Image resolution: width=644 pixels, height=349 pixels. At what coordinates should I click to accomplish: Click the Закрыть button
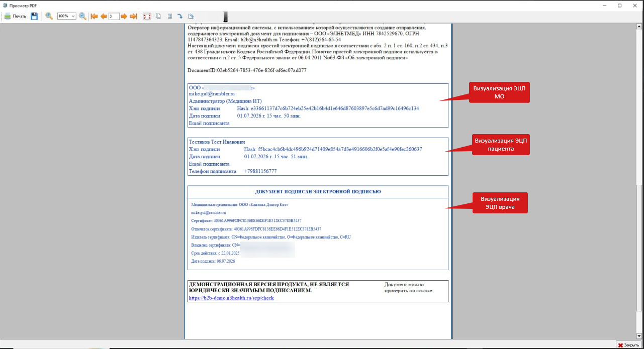(x=628, y=345)
